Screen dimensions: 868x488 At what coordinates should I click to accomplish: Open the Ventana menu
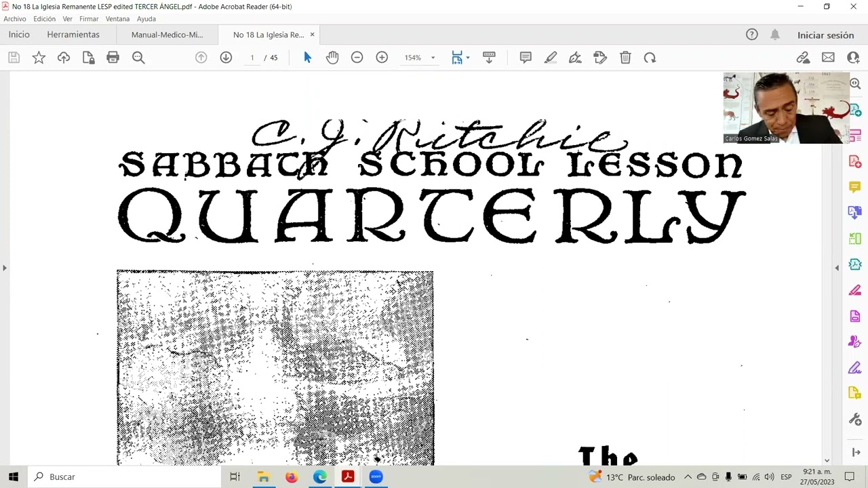pyautogui.click(x=118, y=19)
